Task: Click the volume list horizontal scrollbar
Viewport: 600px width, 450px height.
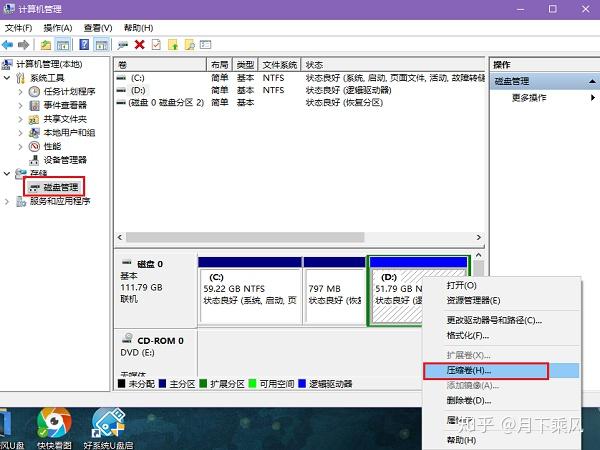Action: point(299,237)
